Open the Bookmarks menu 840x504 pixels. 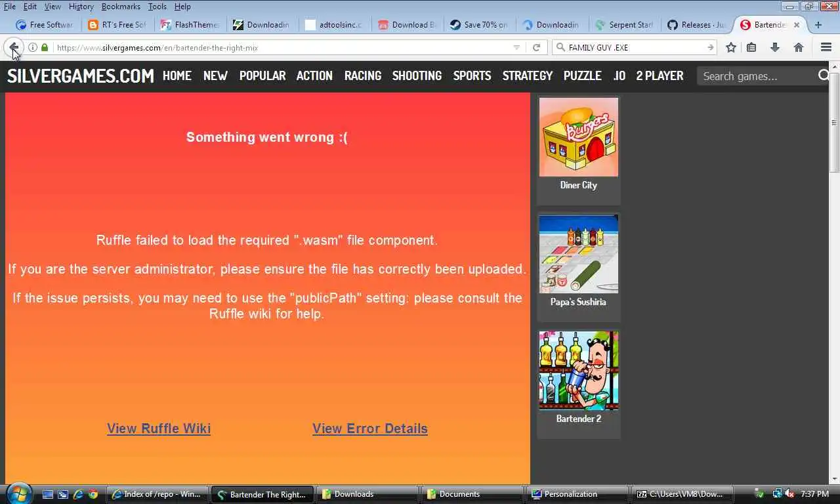pos(121,7)
